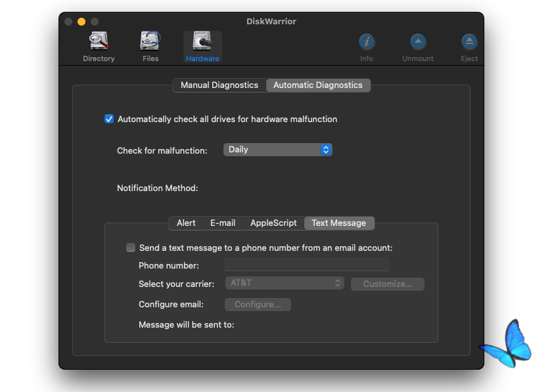Click the 'Notification Method:' label
554x392 pixels.
point(158,188)
